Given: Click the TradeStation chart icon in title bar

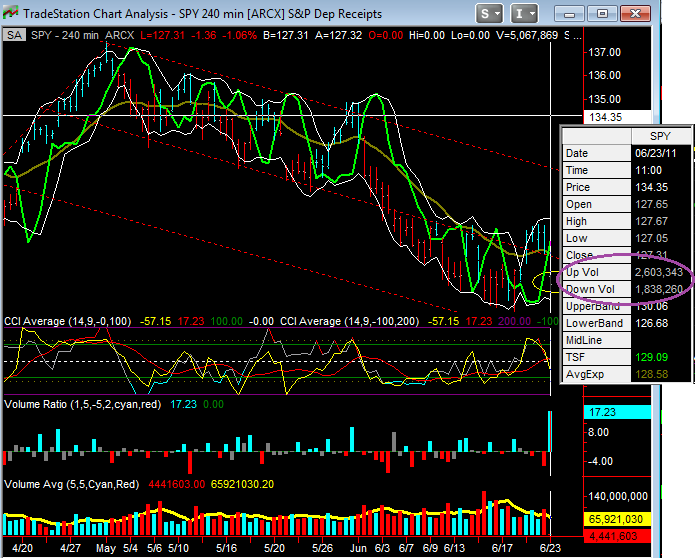Looking at the screenshot, I should pyautogui.click(x=11, y=13).
